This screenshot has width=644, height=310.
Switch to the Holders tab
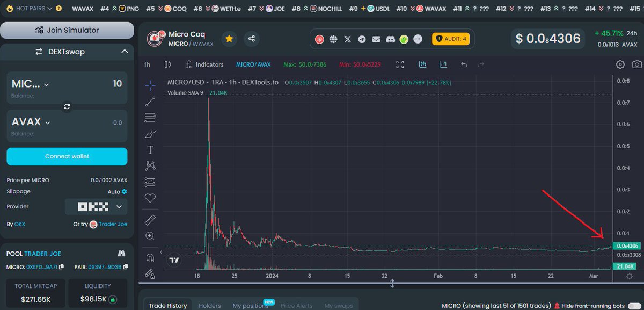(x=209, y=305)
